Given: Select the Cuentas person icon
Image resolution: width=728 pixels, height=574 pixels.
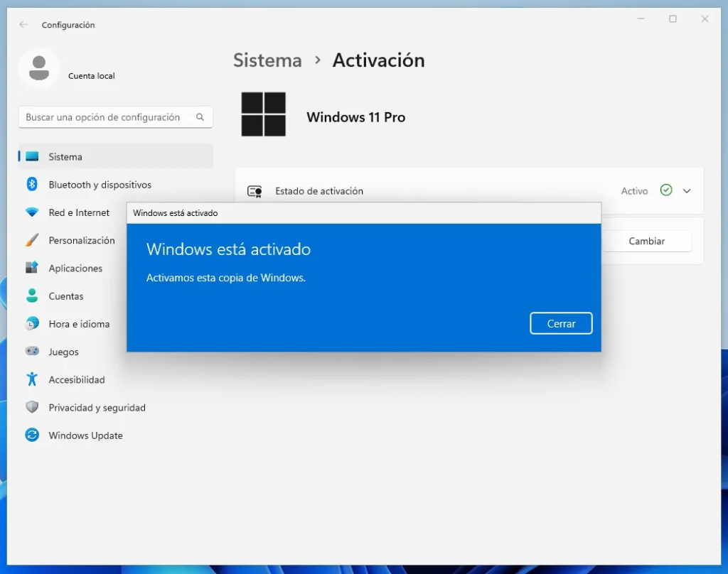Looking at the screenshot, I should coord(32,296).
